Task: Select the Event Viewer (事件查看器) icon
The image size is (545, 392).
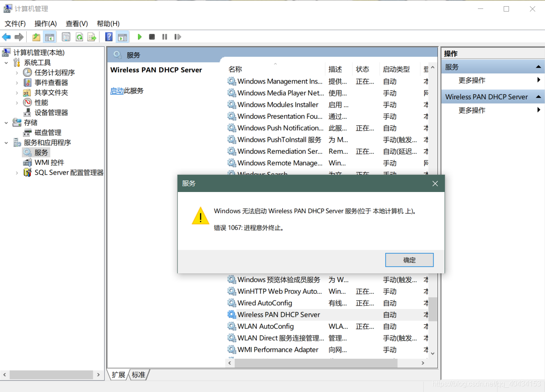Action: point(28,83)
